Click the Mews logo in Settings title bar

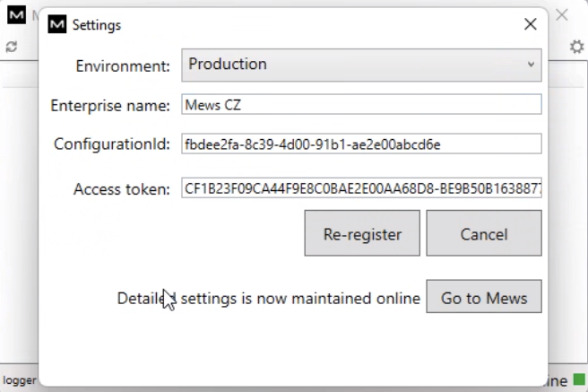click(58, 25)
